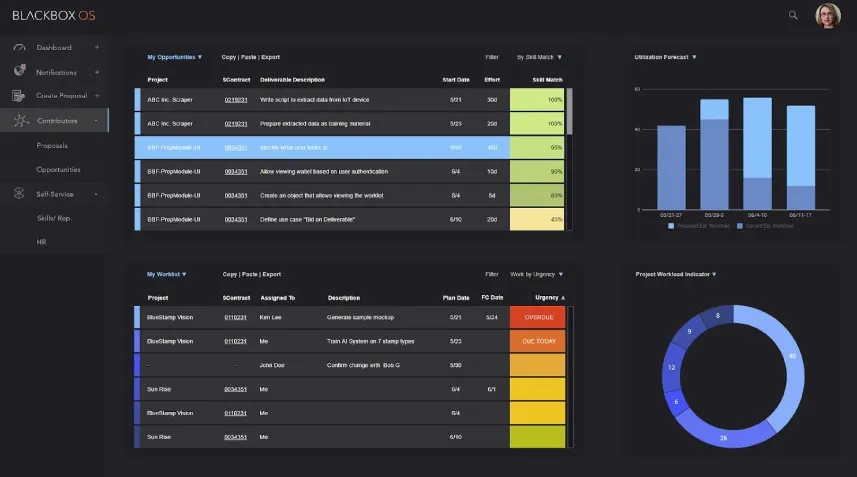Collapse the Contributors section minus sign
The height and width of the screenshot is (477, 857).
(x=96, y=120)
